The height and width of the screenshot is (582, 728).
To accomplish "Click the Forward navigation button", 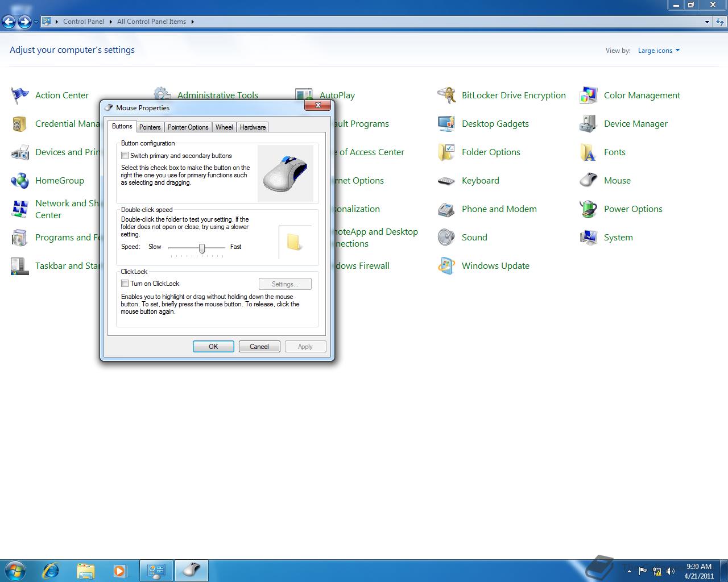I will coord(24,22).
